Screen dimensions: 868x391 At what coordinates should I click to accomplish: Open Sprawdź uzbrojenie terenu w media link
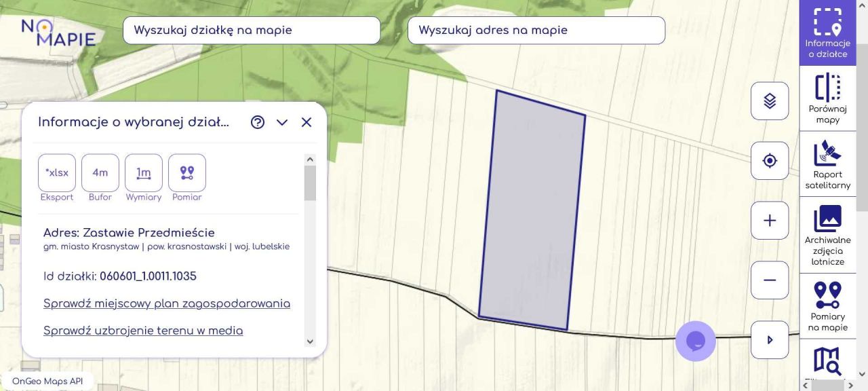pyautogui.click(x=142, y=331)
